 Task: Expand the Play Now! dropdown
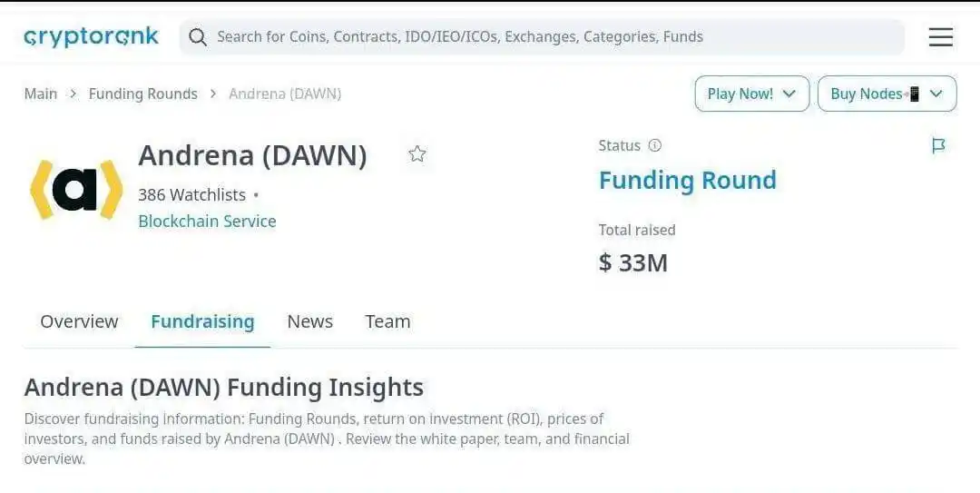point(752,94)
